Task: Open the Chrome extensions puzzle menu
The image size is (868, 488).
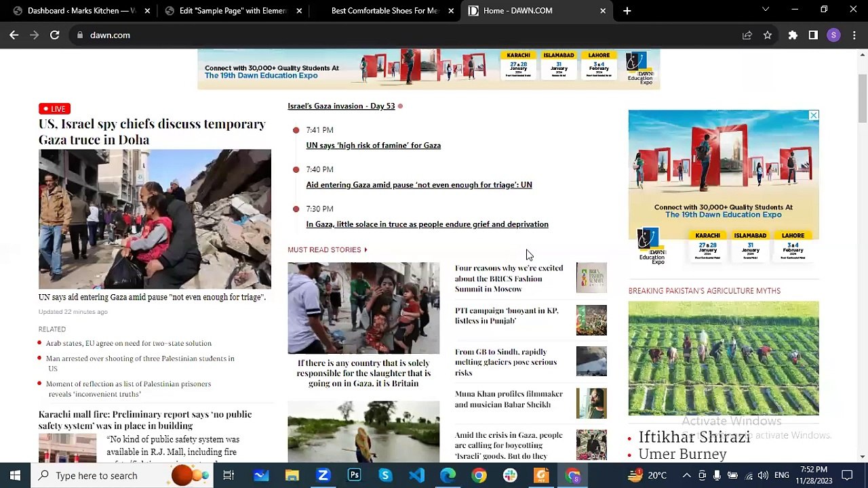Action: tap(793, 35)
